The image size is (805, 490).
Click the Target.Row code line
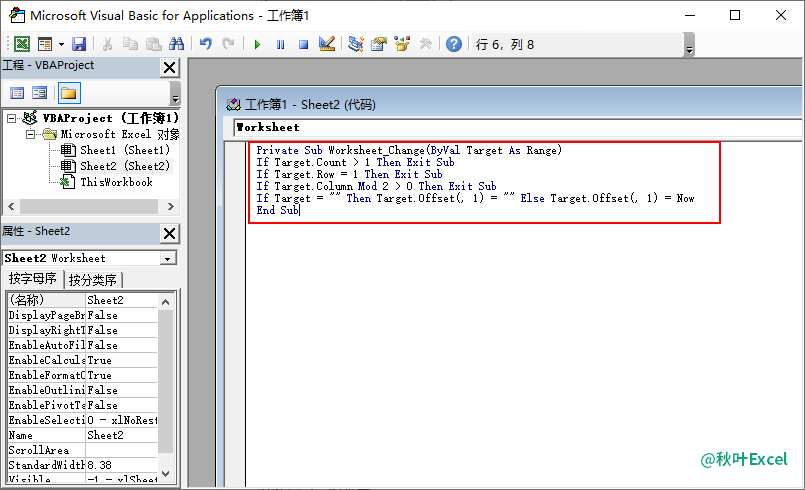(x=349, y=174)
